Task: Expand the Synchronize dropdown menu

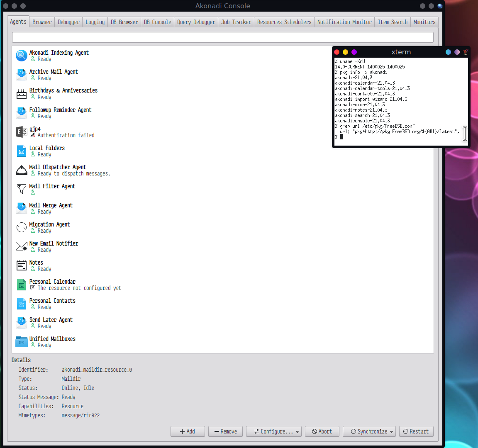Action: [x=391, y=432]
